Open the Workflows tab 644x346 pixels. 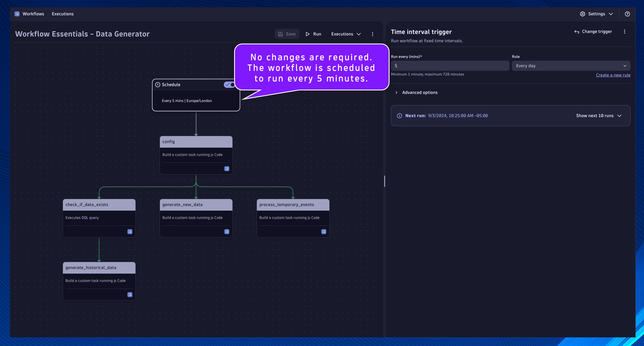[33, 14]
